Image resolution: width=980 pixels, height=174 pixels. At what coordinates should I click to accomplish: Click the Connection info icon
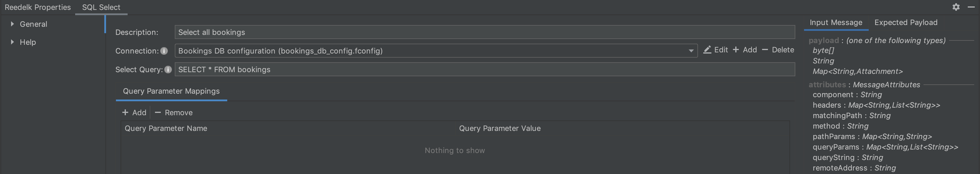click(x=164, y=51)
